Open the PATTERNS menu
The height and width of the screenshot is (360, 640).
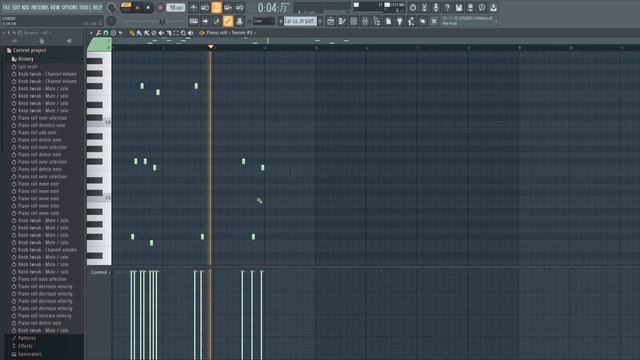click(41, 7)
